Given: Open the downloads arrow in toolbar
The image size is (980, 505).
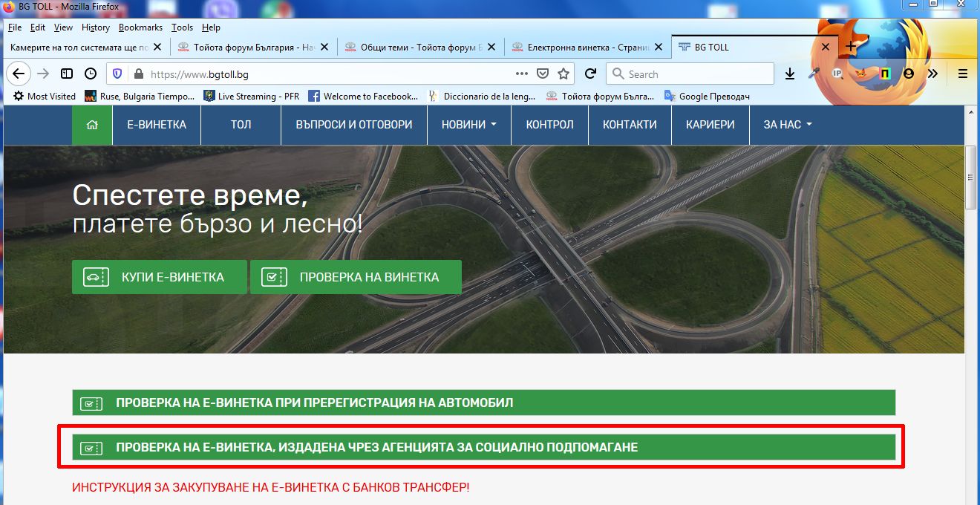Looking at the screenshot, I should coord(790,74).
